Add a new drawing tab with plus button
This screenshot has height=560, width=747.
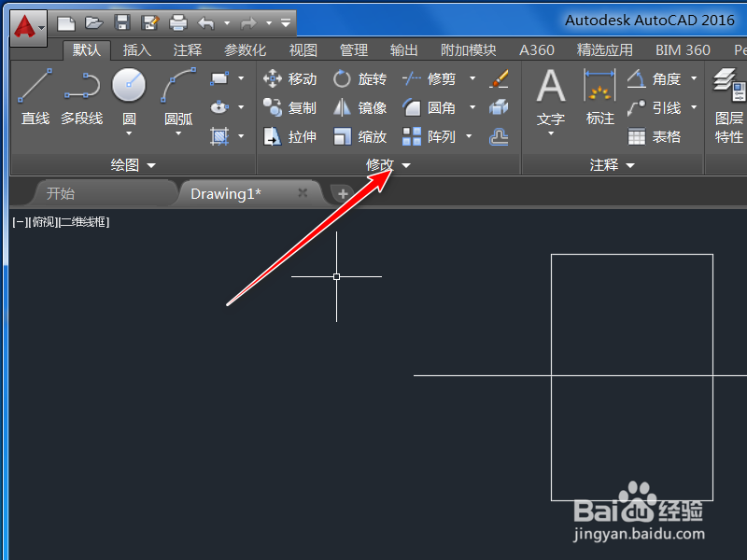click(343, 194)
